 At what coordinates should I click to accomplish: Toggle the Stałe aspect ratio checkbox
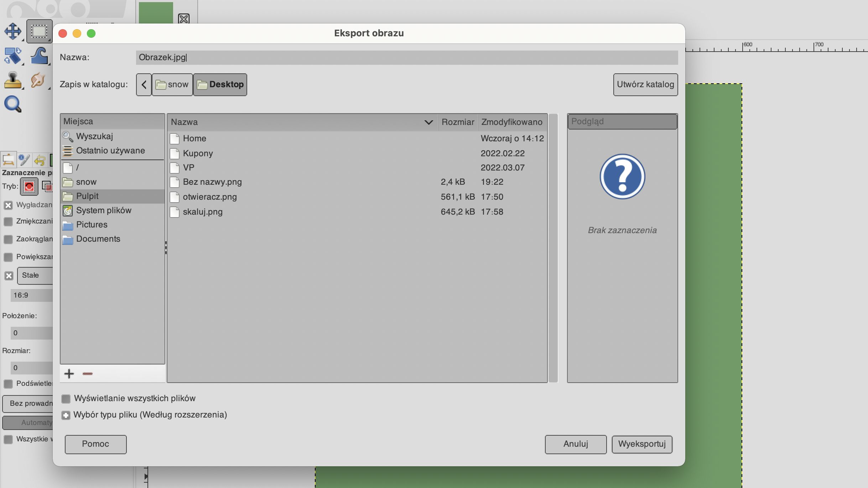9,276
